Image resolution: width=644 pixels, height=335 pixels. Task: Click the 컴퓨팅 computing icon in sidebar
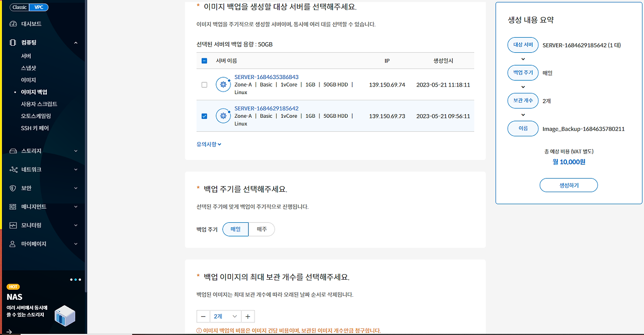point(12,42)
